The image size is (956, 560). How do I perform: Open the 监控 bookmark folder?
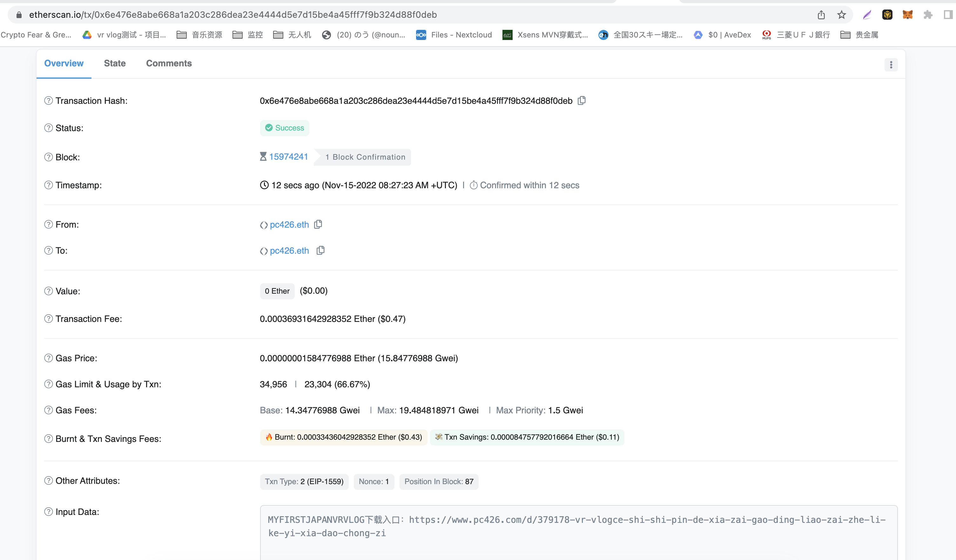tap(248, 35)
